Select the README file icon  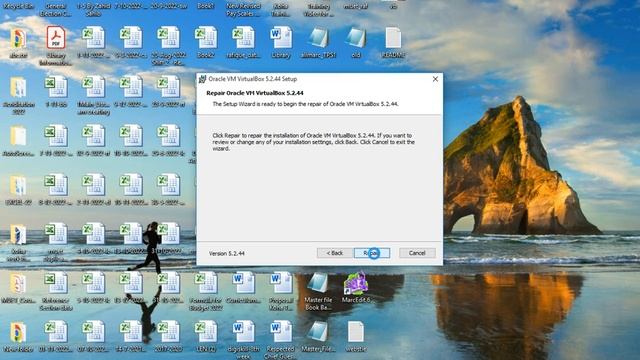click(x=393, y=38)
